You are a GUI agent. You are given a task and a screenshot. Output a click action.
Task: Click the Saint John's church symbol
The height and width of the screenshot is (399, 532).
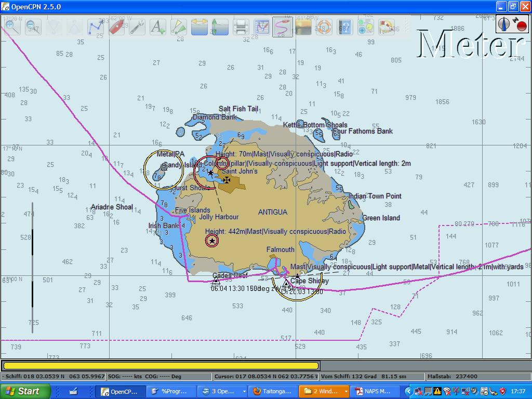[x=227, y=179]
